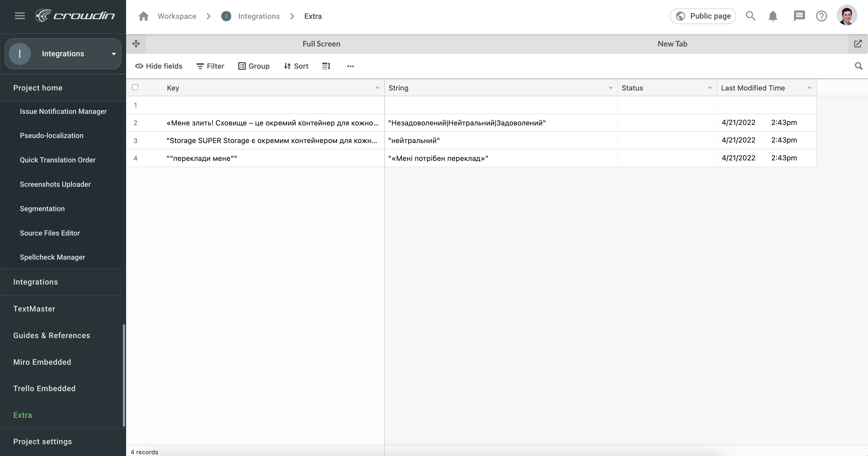Open TextMaster in sidebar
This screenshot has height=456, width=868.
(x=34, y=309)
